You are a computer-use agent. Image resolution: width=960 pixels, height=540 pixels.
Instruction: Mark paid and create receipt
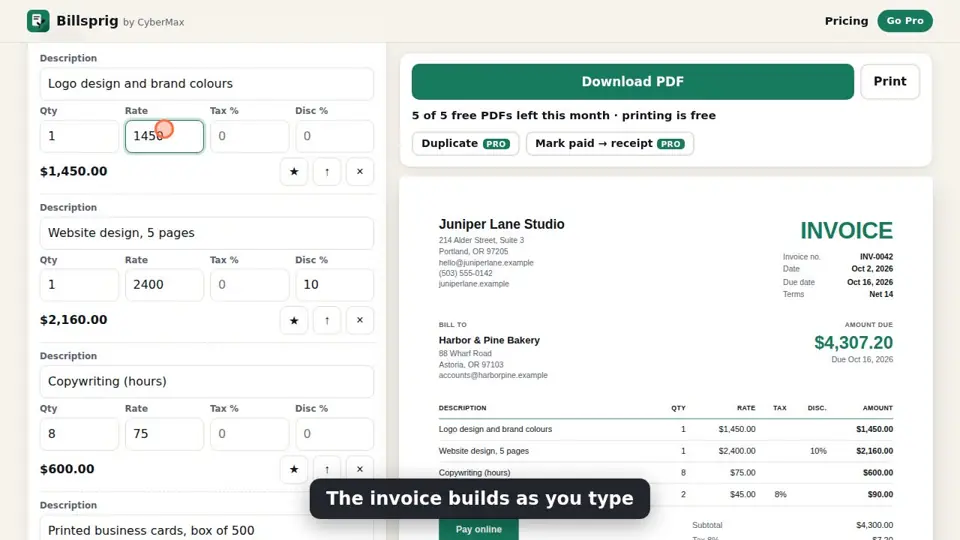(x=610, y=143)
